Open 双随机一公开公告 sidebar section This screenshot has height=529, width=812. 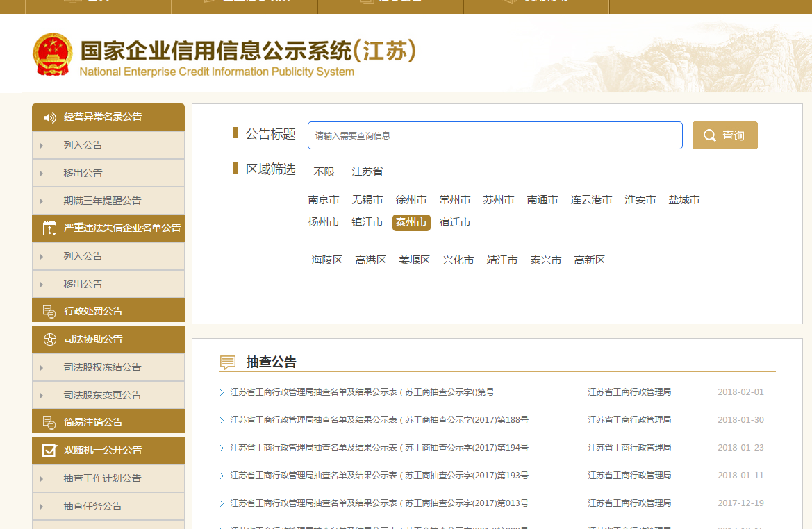[x=108, y=451]
